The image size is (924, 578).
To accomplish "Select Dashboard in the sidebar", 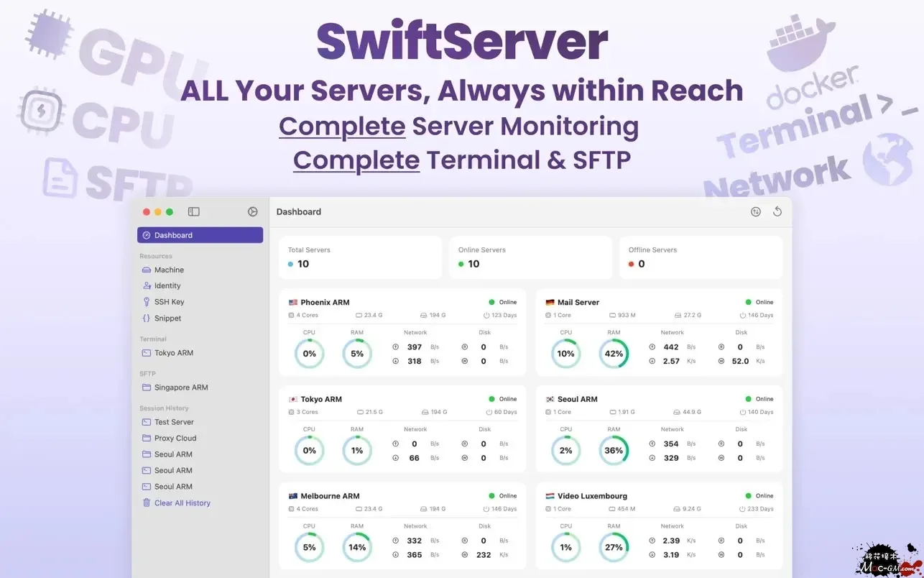I will point(200,235).
